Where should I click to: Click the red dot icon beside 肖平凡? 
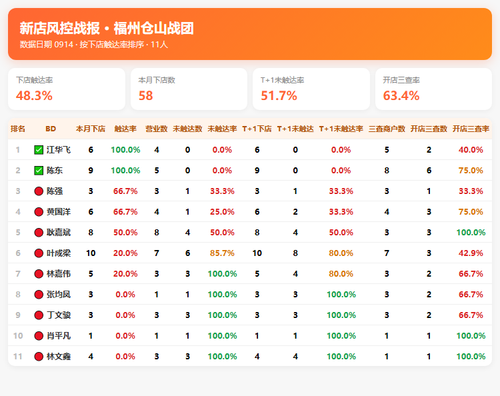point(39,336)
